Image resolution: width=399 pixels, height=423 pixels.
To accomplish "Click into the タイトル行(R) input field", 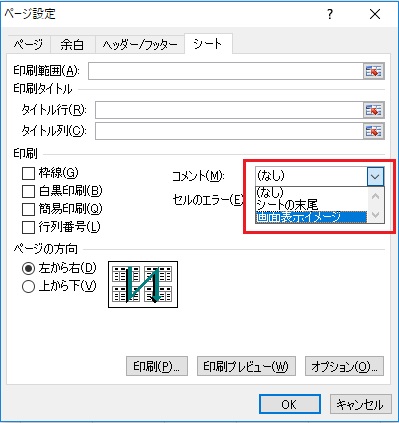I will [x=229, y=110].
